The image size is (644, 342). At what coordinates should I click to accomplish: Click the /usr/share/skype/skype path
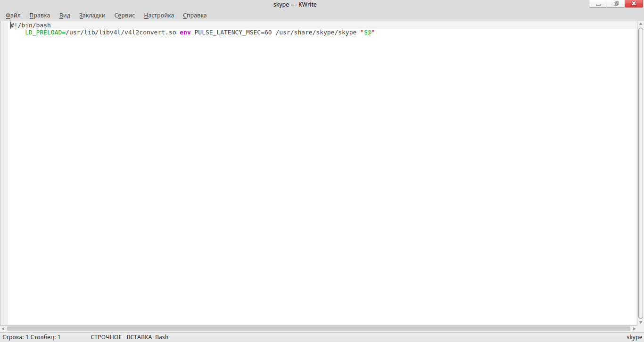[316, 33]
